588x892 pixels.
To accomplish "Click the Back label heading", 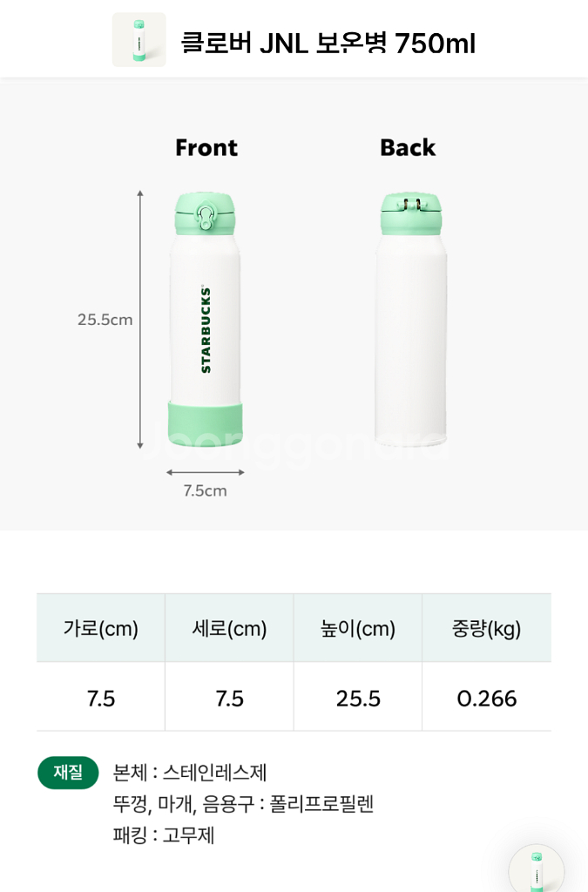I will tap(408, 148).
